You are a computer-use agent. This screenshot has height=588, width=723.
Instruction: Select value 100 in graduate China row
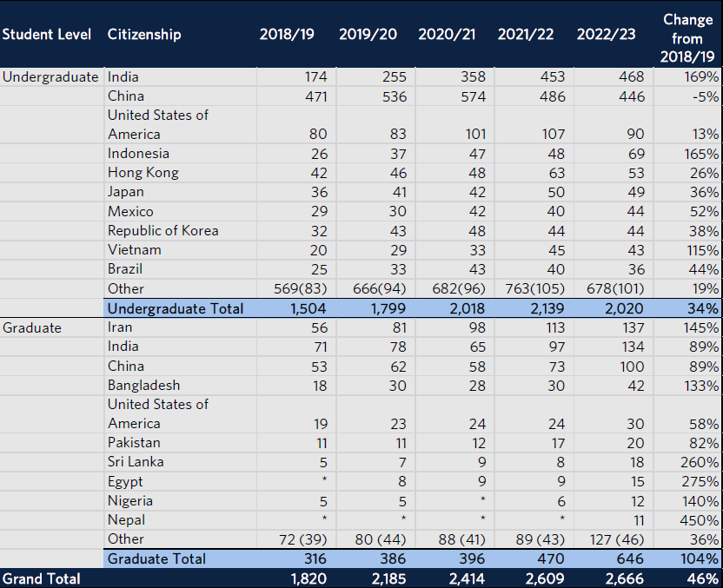point(631,367)
